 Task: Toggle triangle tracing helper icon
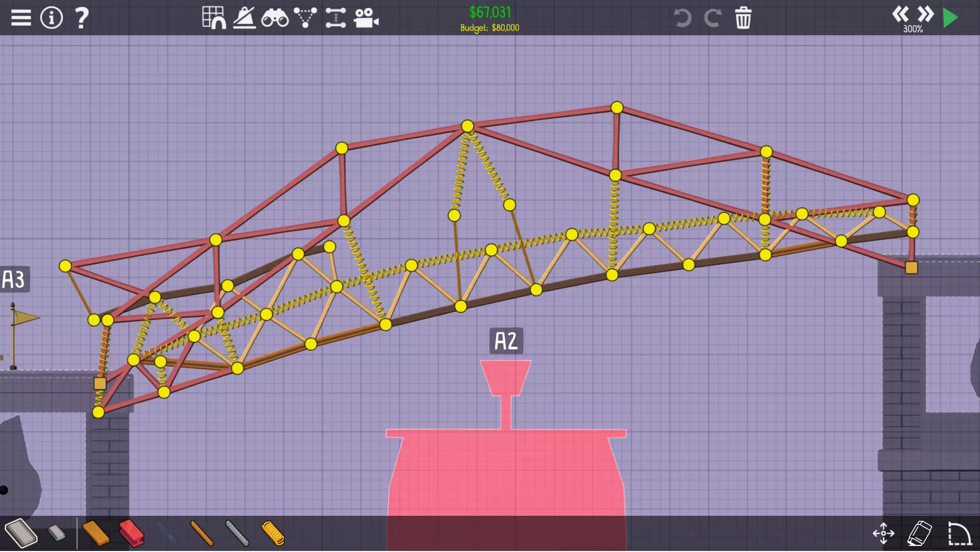tap(305, 18)
